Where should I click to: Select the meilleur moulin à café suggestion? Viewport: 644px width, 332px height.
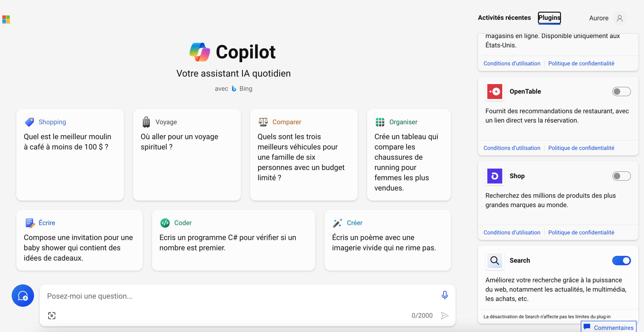[70, 155]
